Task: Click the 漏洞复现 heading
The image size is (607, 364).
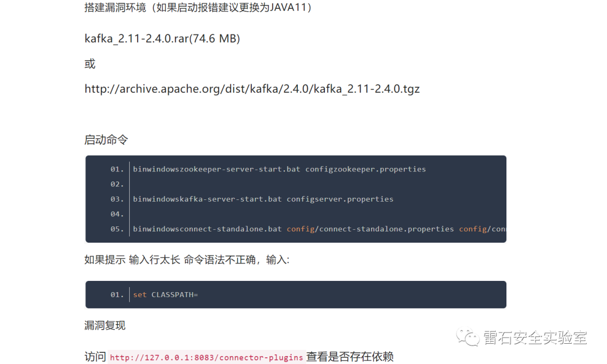Action: pyautogui.click(x=105, y=325)
